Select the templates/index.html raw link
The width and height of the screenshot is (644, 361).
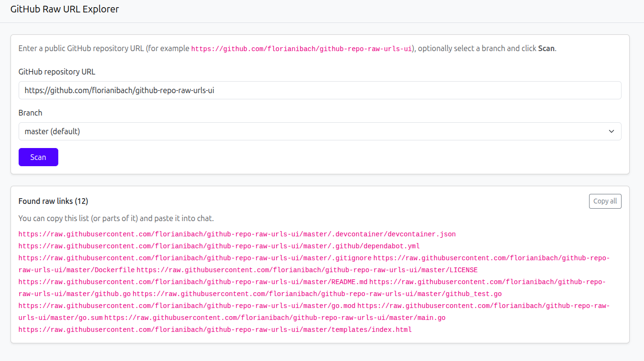tap(215, 330)
